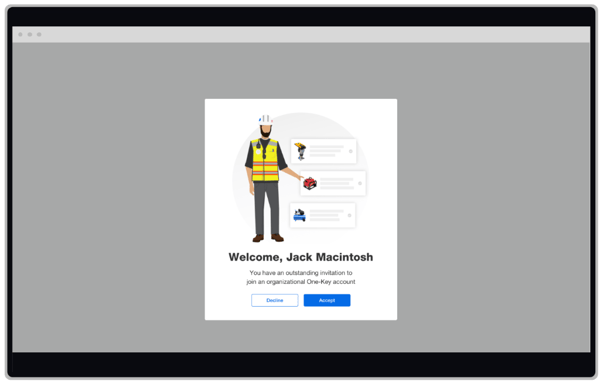This screenshot has height=384, width=600.
Task: Click the worker's white hard hat
Action: pos(266,119)
